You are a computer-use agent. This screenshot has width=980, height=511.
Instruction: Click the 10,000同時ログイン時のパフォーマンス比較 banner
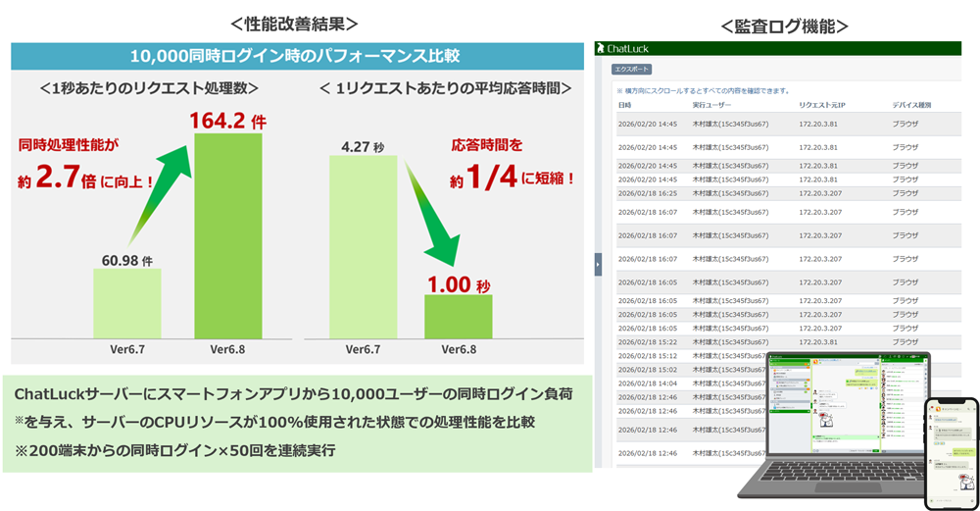click(x=297, y=56)
